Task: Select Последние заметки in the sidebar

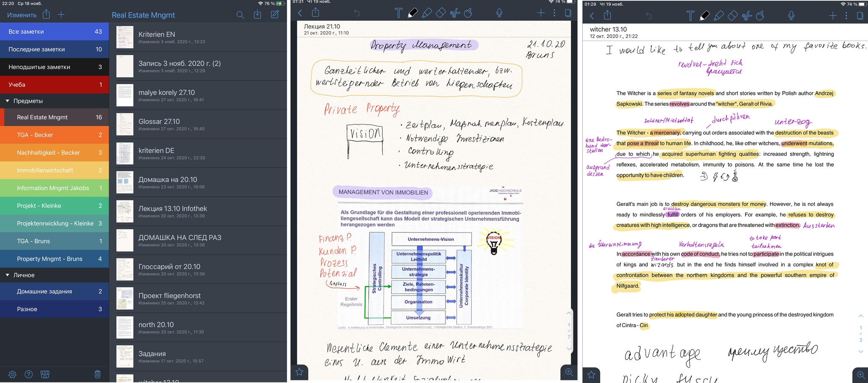Action: (x=54, y=49)
